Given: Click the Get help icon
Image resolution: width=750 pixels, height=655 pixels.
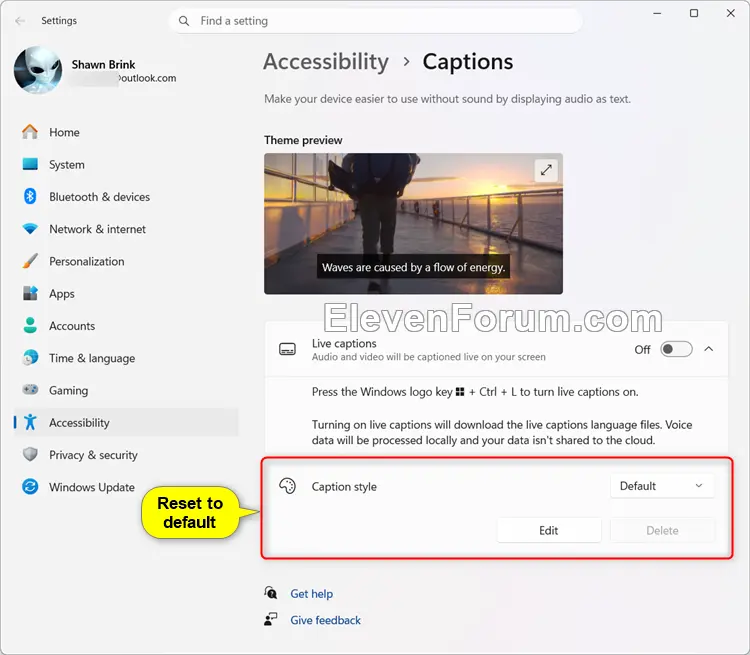Looking at the screenshot, I should click(x=270, y=593).
